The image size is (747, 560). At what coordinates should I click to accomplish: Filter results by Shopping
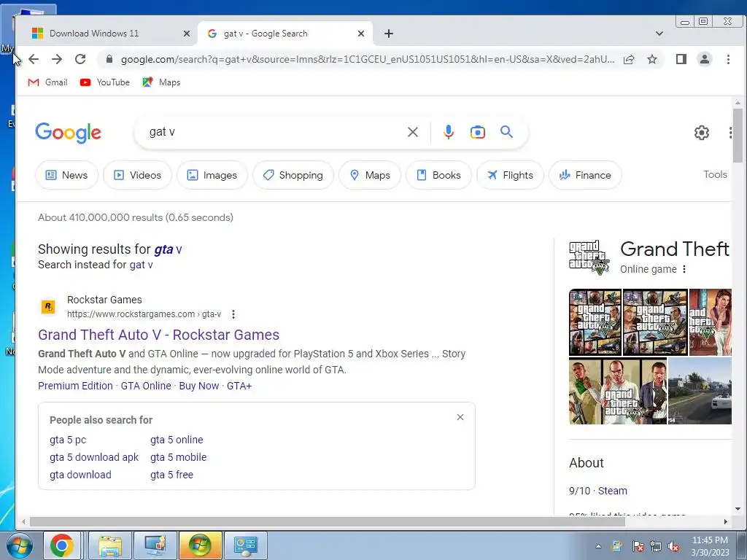(293, 175)
